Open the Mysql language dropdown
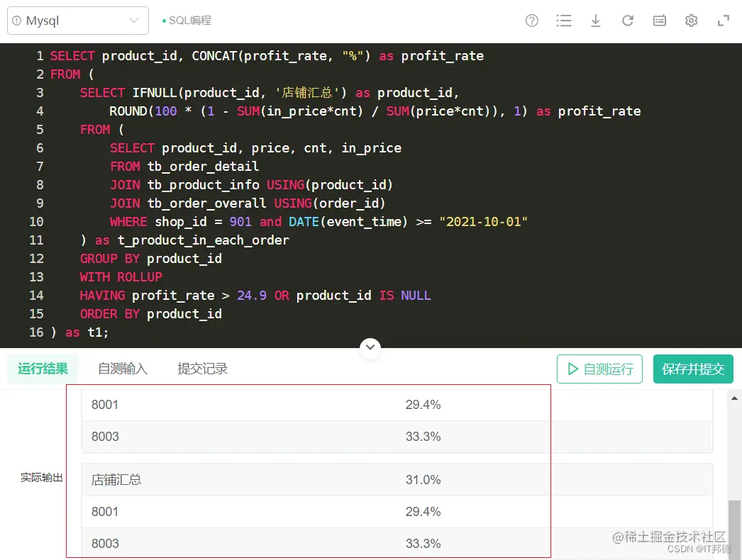 tap(77, 21)
